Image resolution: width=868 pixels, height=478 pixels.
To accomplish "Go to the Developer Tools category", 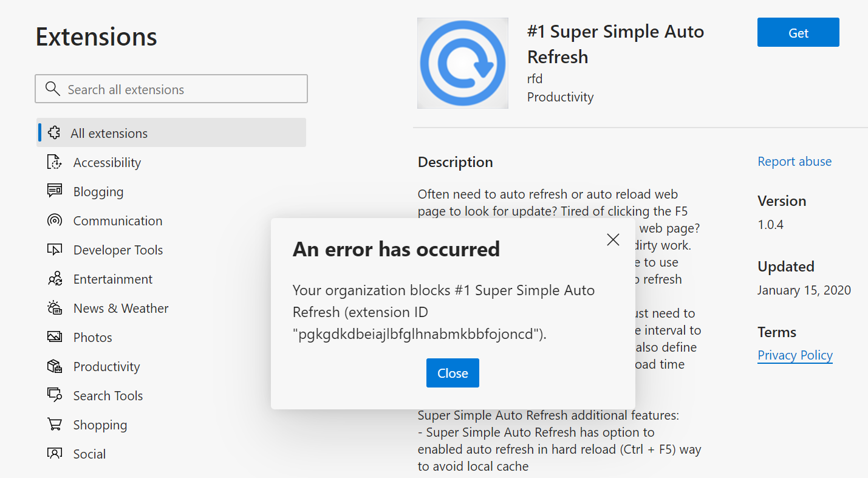I will point(118,250).
